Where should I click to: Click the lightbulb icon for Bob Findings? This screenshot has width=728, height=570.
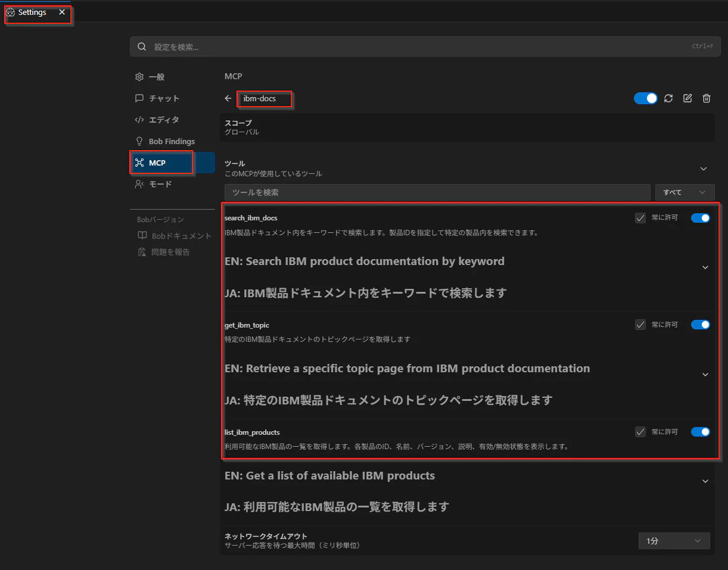click(139, 141)
